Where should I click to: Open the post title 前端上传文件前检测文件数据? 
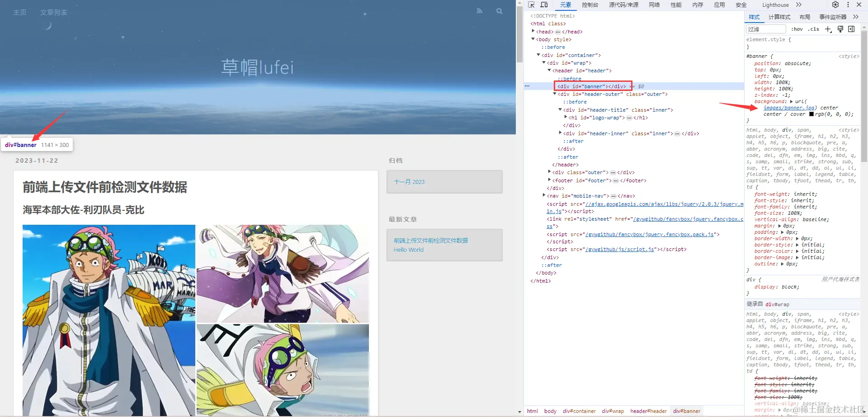105,187
